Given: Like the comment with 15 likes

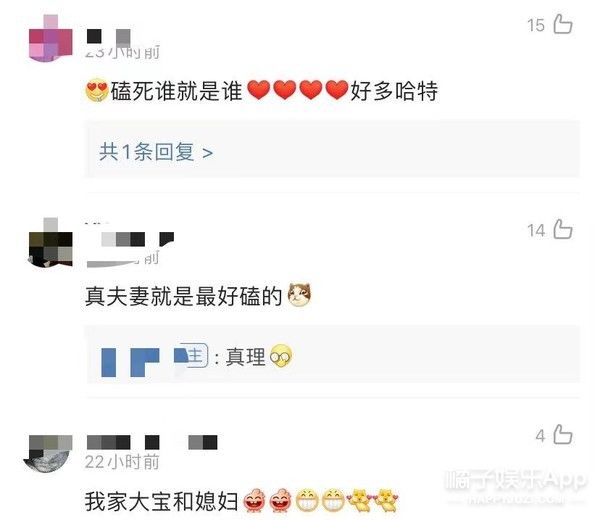Looking at the screenshot, I should pyautogui.click(x=563, y=24).
